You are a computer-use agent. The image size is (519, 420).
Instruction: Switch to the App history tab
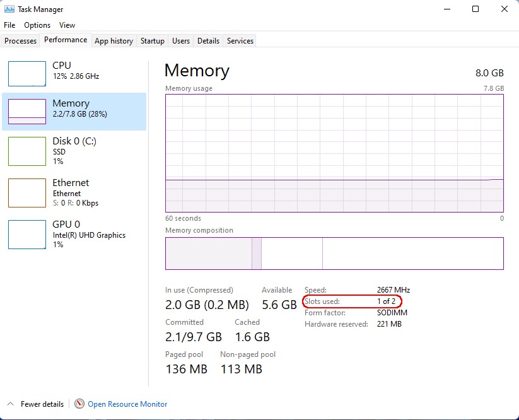click(114, 41)
